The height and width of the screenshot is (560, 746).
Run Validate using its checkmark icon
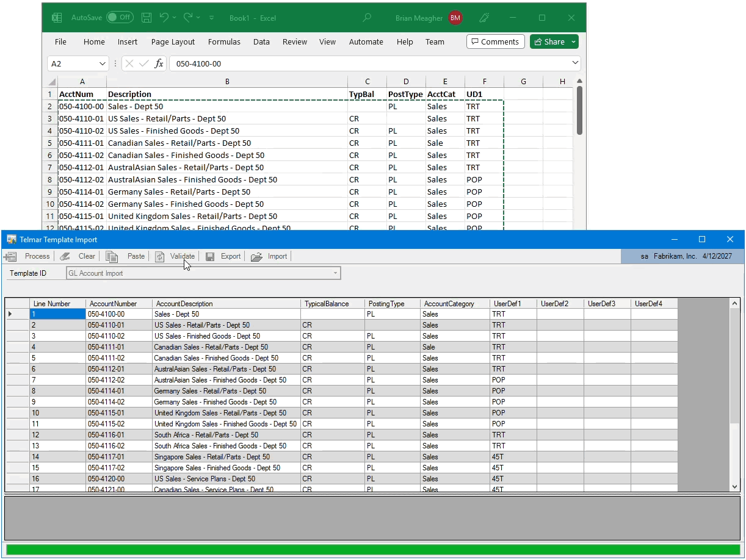159,256
